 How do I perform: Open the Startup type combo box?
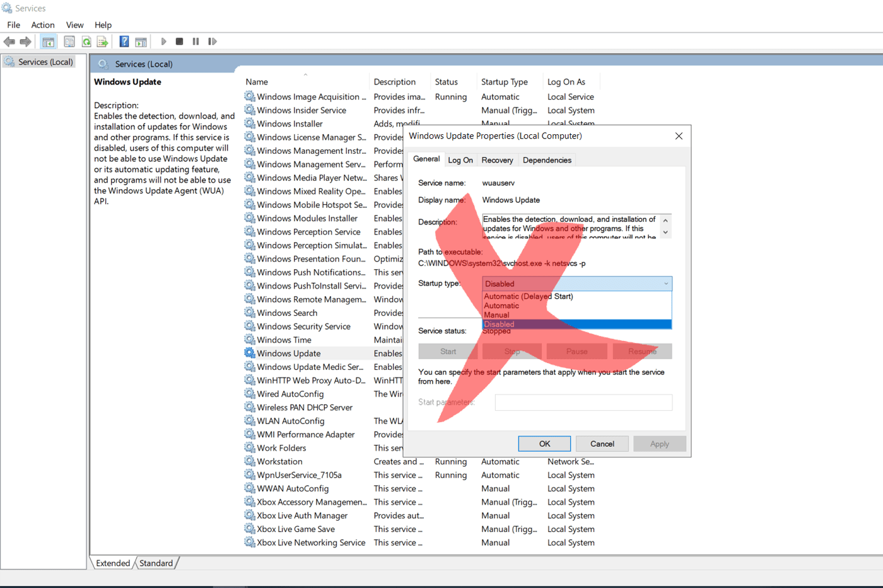[577, 284]
